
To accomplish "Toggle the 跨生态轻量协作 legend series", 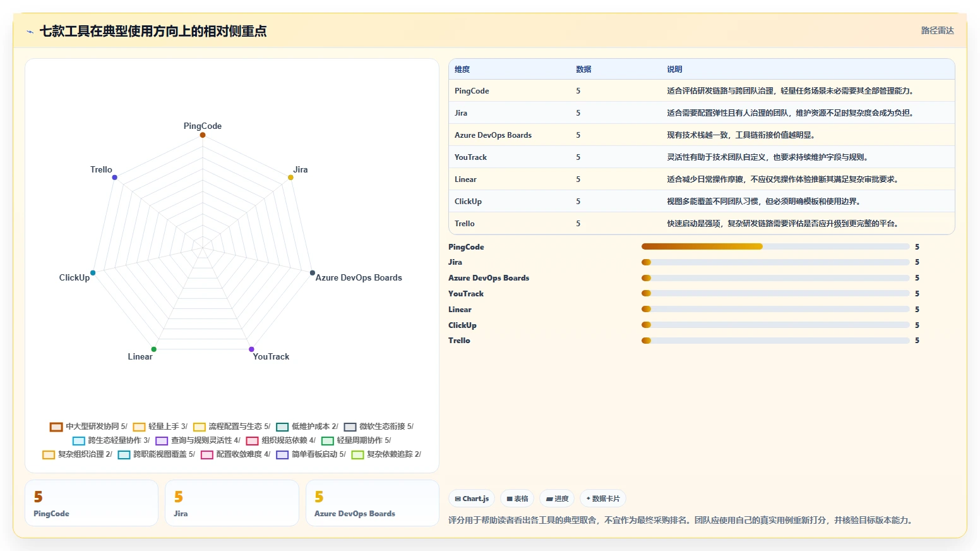I will pyautogui.click(x=111, y=440).
